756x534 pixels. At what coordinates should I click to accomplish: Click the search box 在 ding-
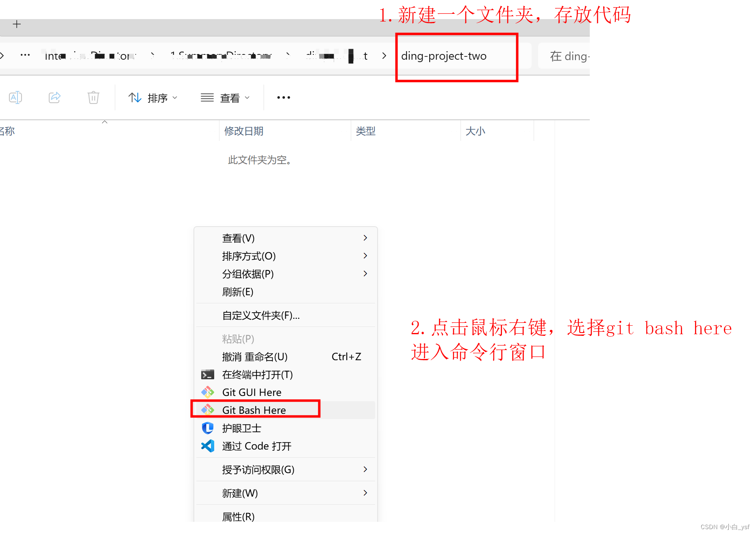[x=564, y=56]
